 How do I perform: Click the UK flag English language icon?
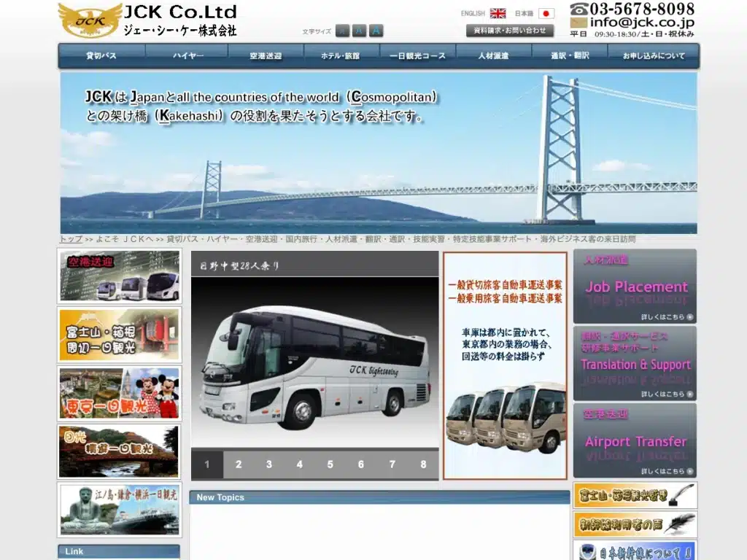[x=498, y=13]
